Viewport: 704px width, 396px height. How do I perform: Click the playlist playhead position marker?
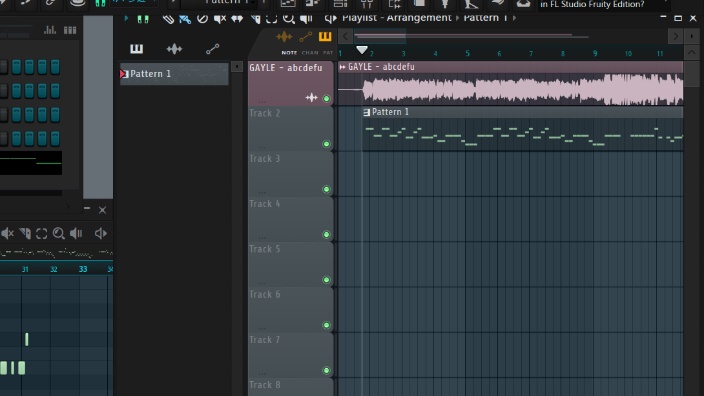362,49
